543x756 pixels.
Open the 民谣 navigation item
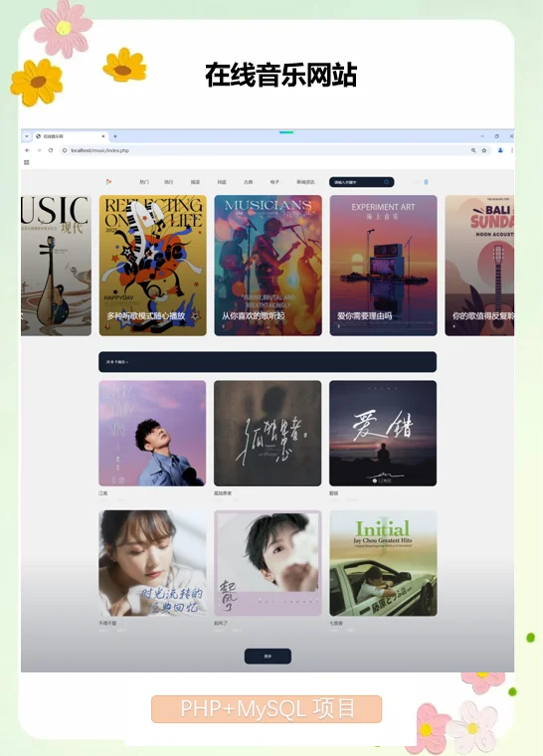coord(222,182)
